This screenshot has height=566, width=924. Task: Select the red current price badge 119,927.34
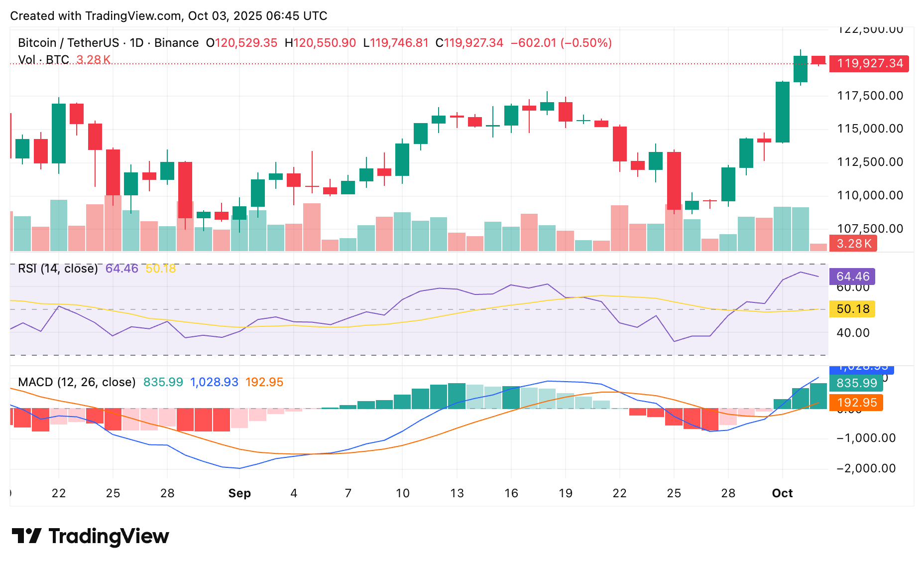click(x=868, y=63)
